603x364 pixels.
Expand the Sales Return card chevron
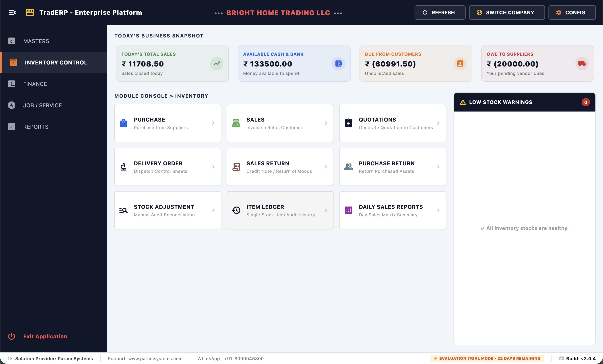(x=326, y=167)
